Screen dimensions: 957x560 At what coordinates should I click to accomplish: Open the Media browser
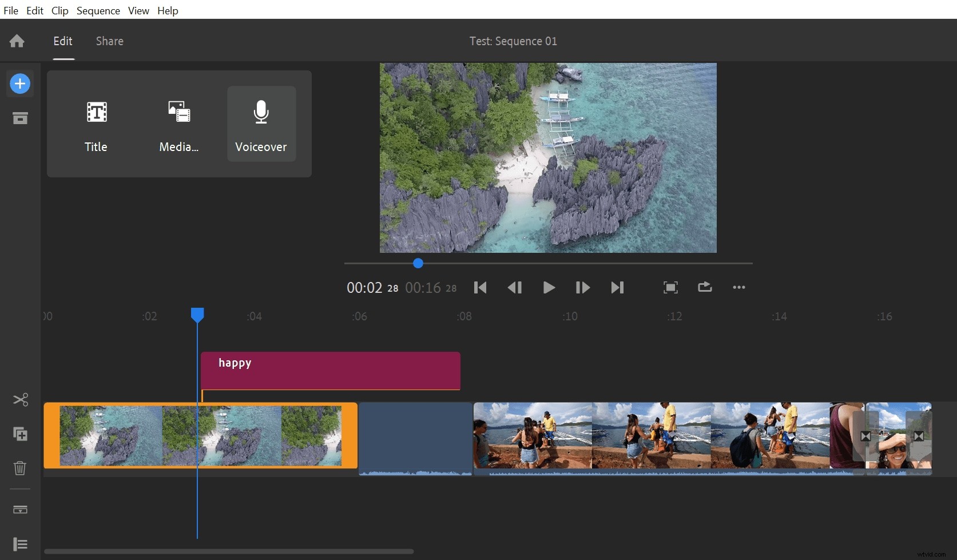(x=178, y=124)
